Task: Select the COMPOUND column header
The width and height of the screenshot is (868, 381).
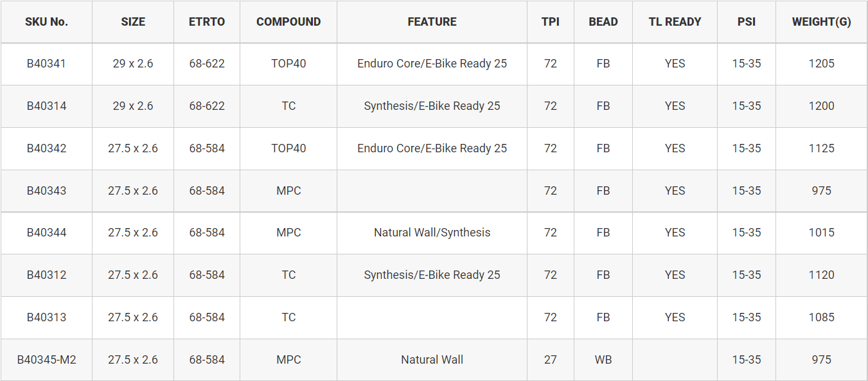Action: pyautogui.click(x=288, y=22)
